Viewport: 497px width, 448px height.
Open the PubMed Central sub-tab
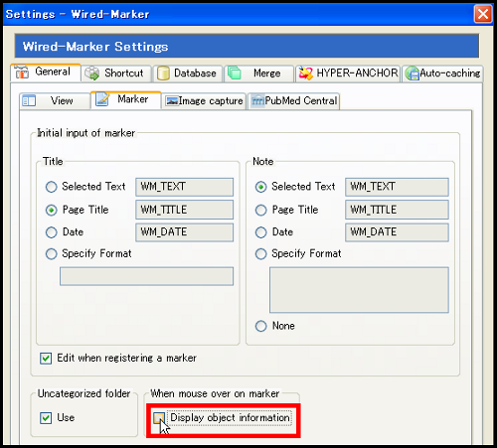[x=293, y=100]
